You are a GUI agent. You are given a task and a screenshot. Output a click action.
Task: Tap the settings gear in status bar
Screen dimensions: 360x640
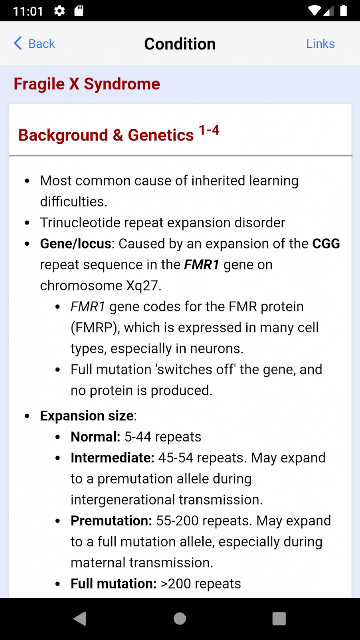click(x=59, y=11)
